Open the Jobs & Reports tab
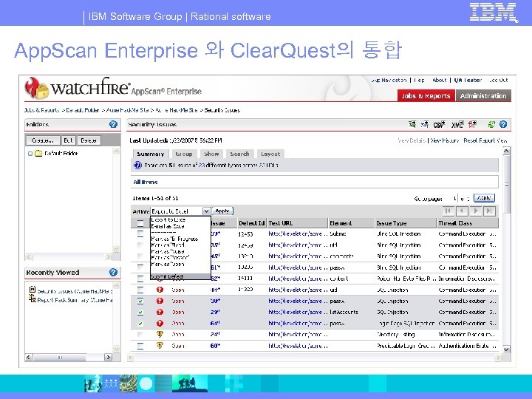This screenshot has height=399, width=532. tap(426, 95)
